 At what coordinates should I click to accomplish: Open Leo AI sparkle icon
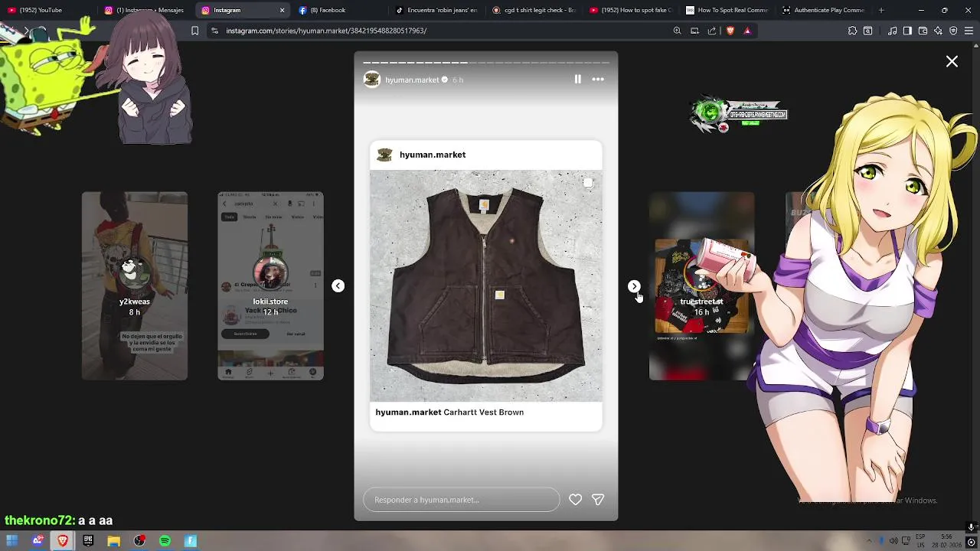pos(938,31)
